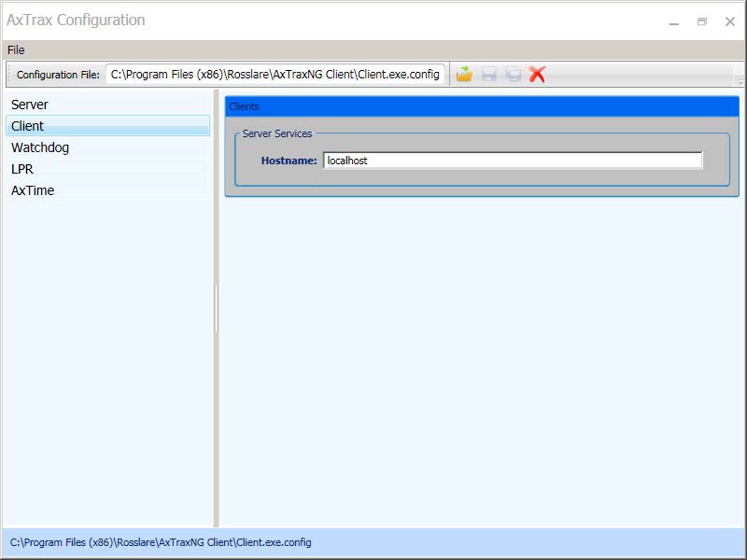The width and height of the screenshot is (747, 560).
Task: Click the red X delete icon
Action: pyautogui.click(x=537, y=75)
